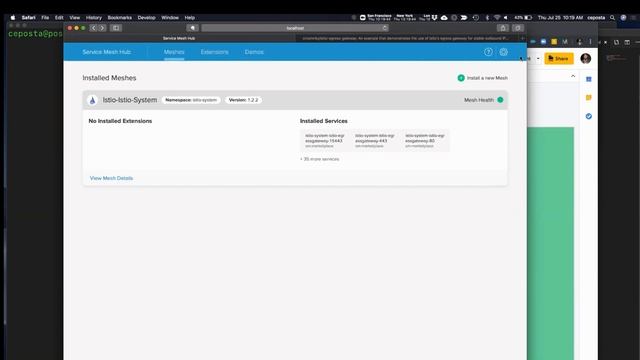
Task: Click the Istio sail logo icon
Action: pos(93,100)
